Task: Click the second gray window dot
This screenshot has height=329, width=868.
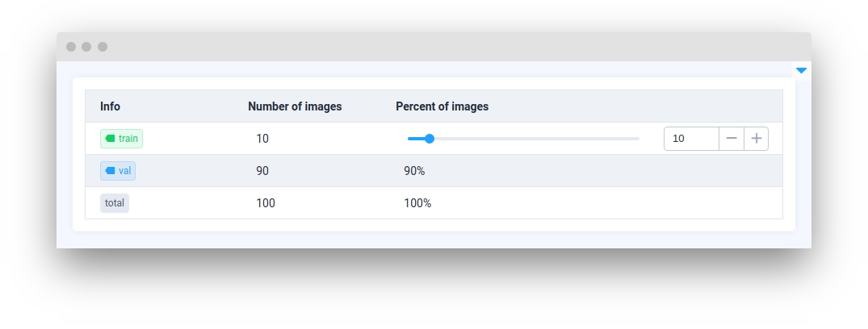Action: coord(86,47)
